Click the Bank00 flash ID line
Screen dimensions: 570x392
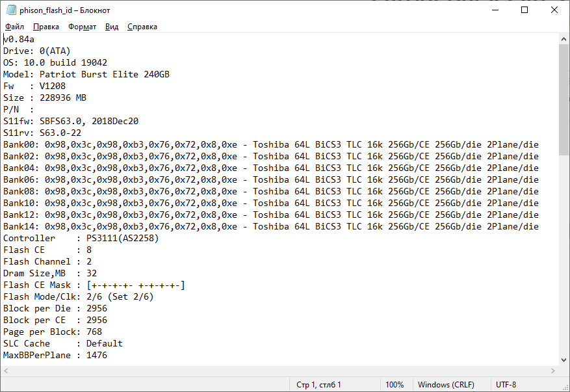[271, 144]
